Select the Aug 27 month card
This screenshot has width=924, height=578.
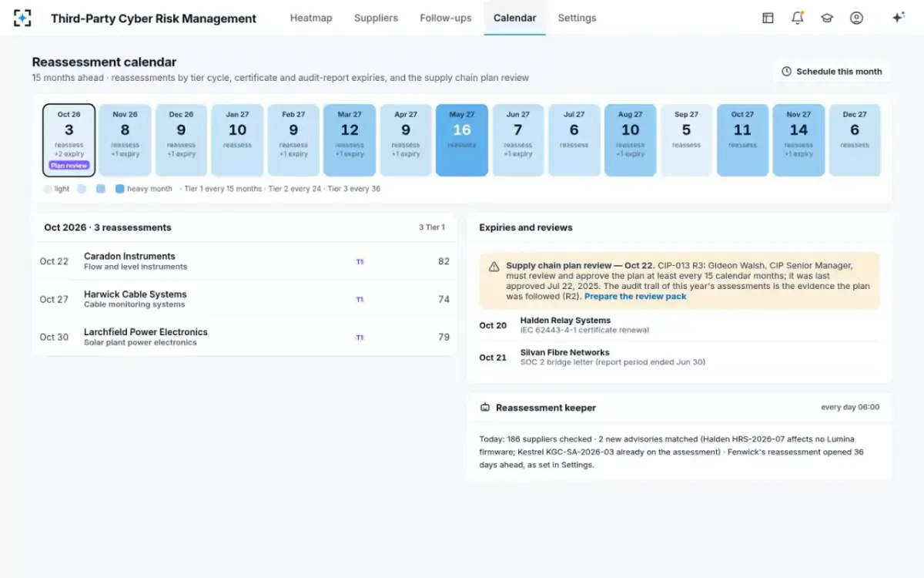point(630,140)
